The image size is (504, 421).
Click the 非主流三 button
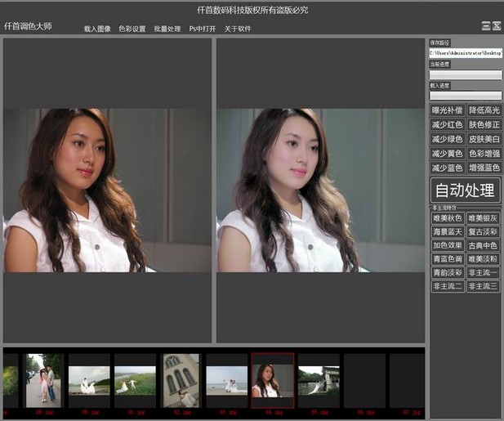[483, 286]
